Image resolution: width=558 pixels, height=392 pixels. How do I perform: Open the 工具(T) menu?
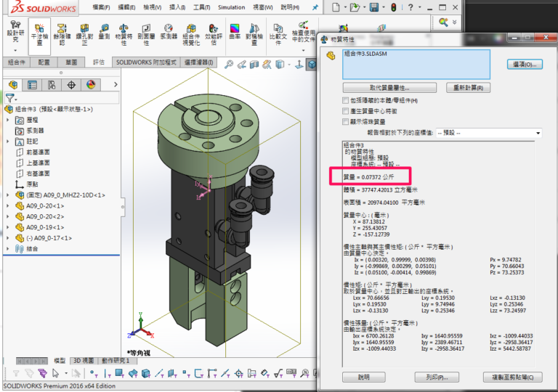click(201, 7)
